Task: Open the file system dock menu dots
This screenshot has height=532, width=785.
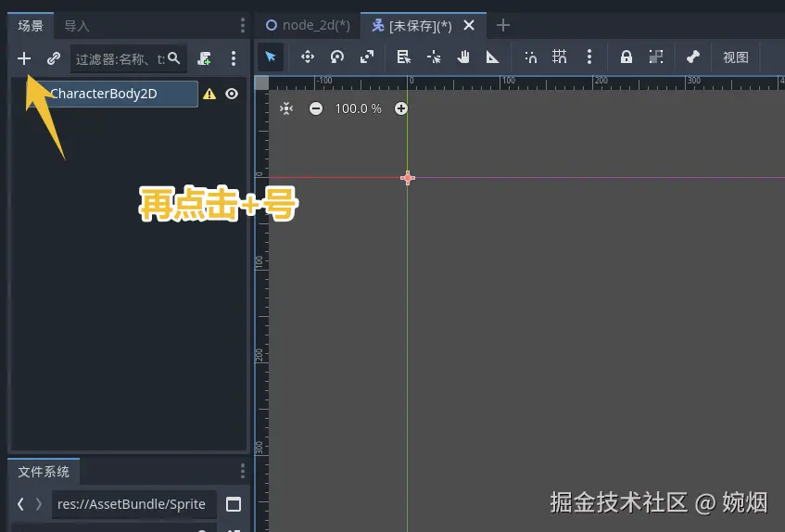Action: pos(242,471)
